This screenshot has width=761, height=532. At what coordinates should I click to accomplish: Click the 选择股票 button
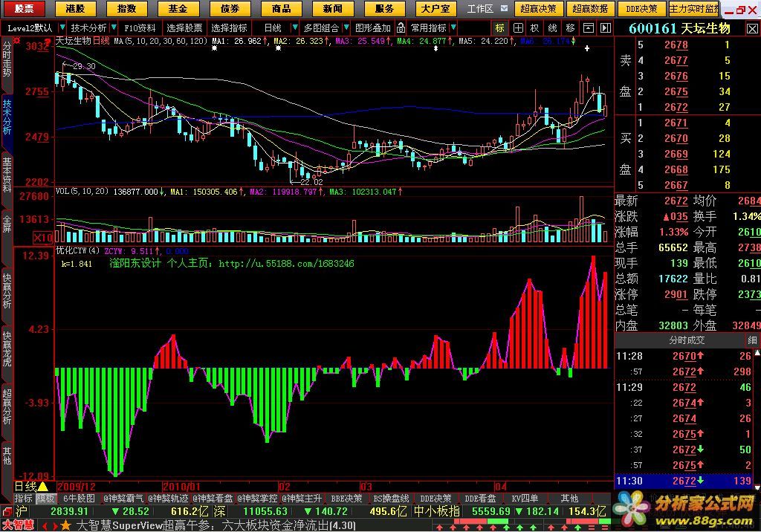(184, 27)
